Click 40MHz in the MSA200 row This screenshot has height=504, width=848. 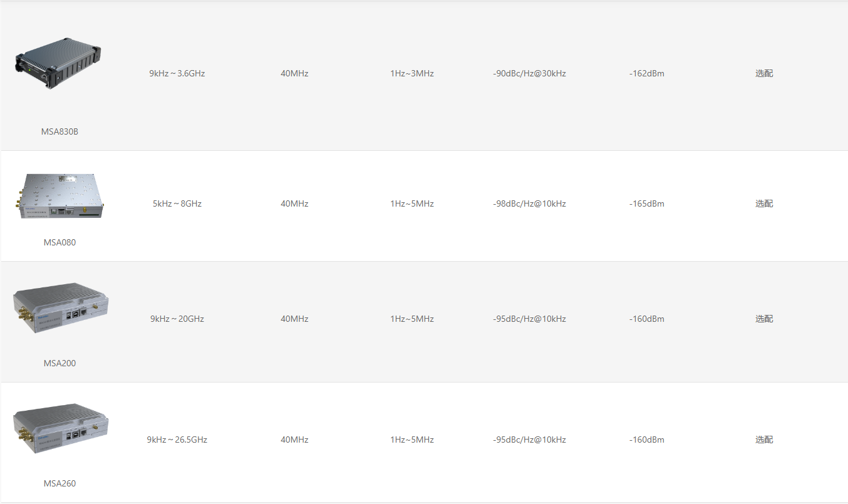click(294, 319)
